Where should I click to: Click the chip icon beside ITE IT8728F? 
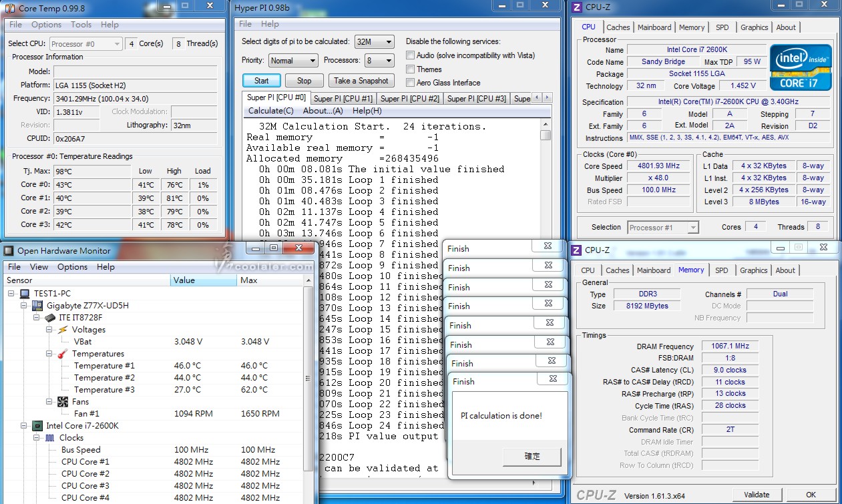[x=50, y=318]
